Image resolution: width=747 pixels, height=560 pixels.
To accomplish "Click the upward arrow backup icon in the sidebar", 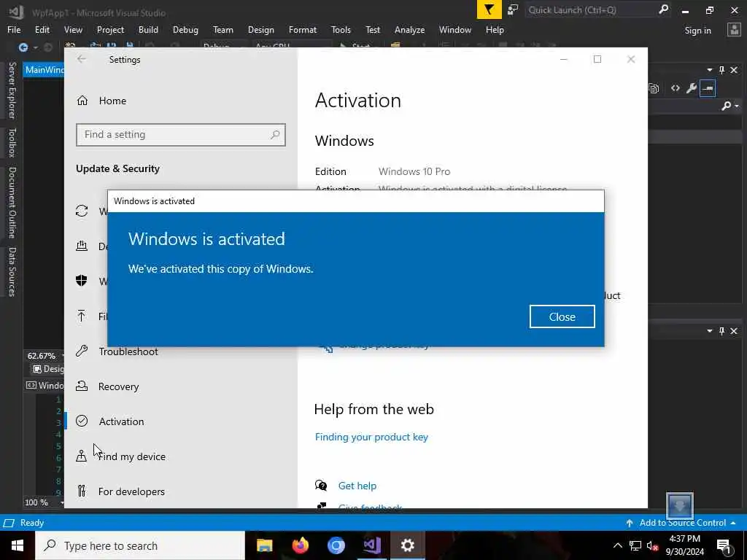I will [x=82, y=316].
